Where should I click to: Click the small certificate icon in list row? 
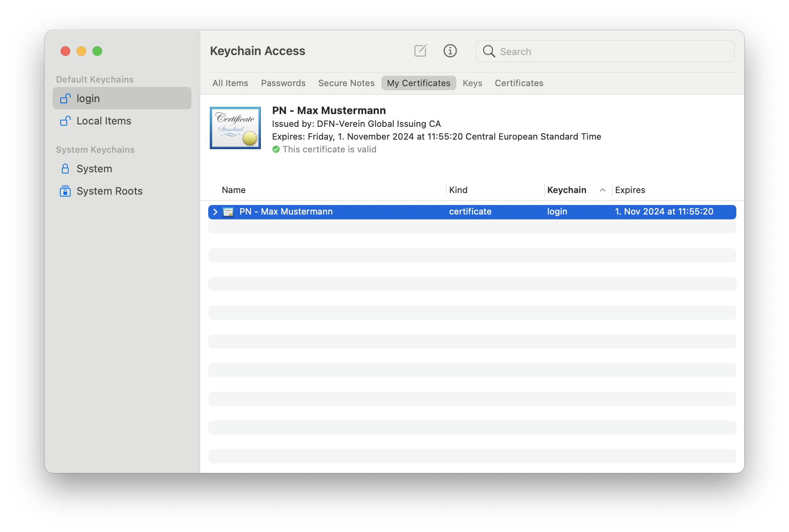pyautogui.click(x=228, y=212)
